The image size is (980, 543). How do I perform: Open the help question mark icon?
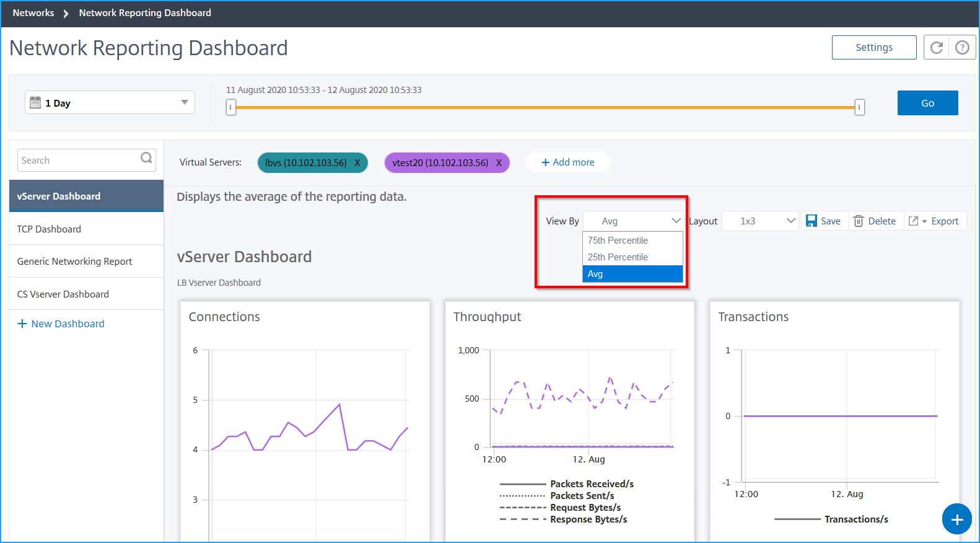[962, 48]
